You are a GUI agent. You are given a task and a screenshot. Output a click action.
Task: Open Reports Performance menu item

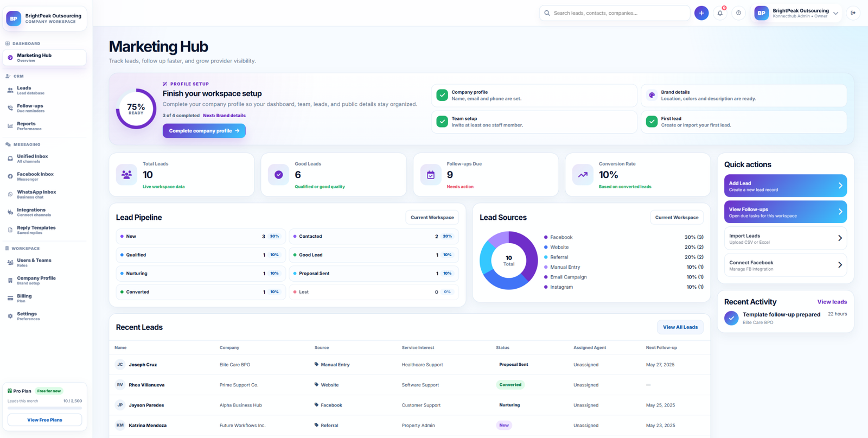pos(44,126)
